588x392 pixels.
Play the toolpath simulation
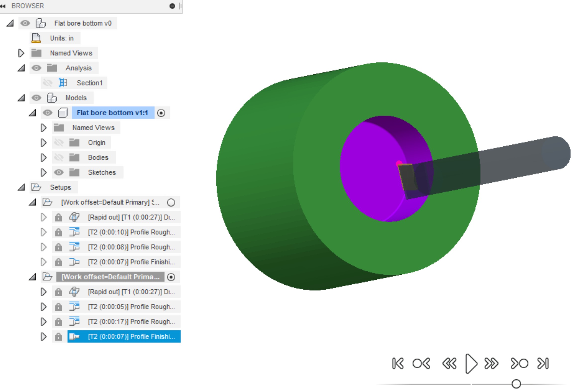(x=471, y=363)
